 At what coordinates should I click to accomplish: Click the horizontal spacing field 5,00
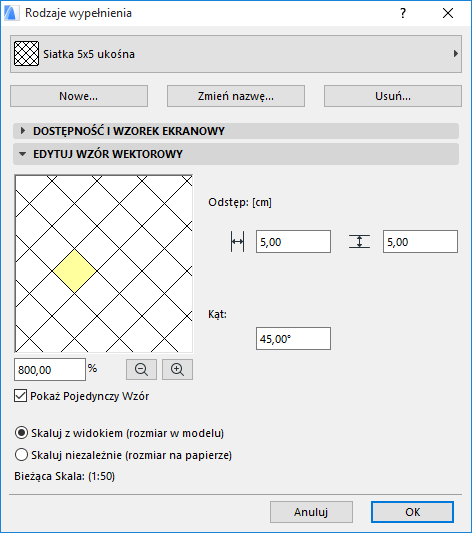click(293, 242)
